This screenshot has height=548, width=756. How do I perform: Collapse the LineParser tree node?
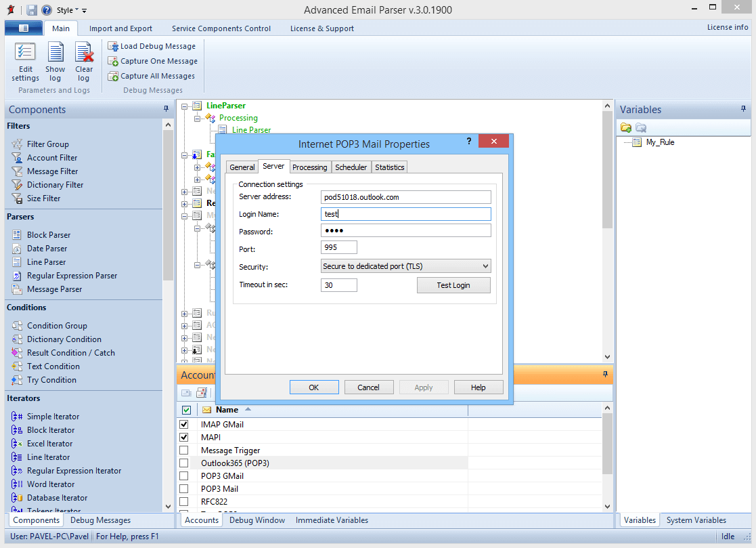pyautogui.click(x=184, y=106)
